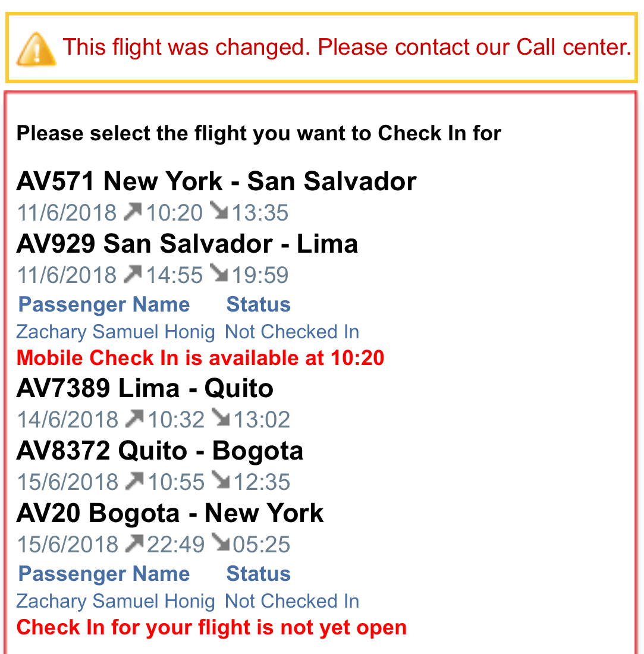Click first Not Checked In status

coord(291,332)
